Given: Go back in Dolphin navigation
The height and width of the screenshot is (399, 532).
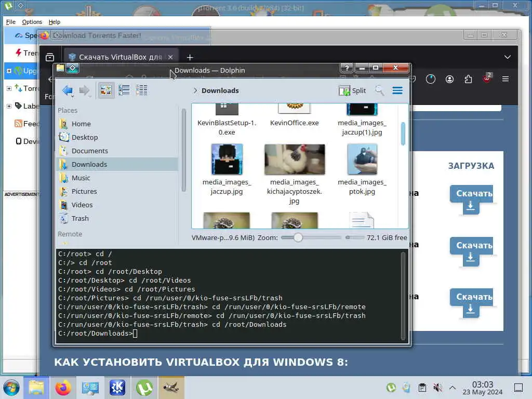Looking at the screenshot, I should pyautogui.click(x=68, y=90).
